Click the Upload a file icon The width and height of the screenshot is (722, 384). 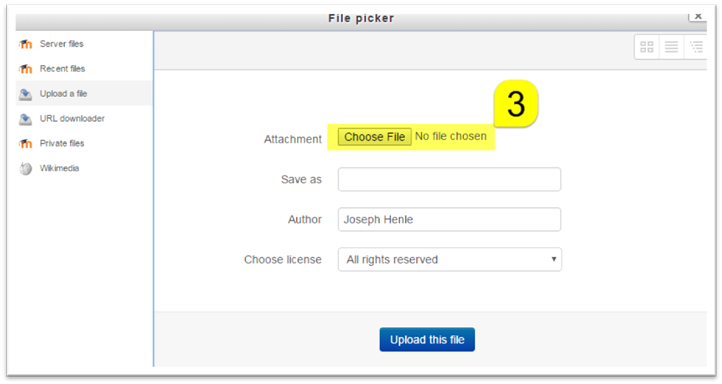[x=25, y=94]
